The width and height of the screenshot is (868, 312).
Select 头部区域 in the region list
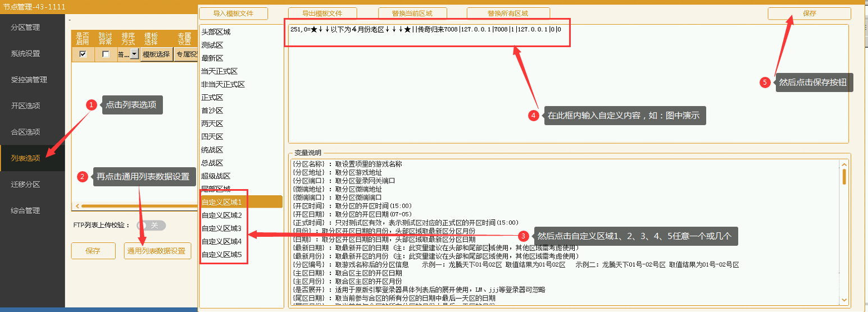point(216,33)
